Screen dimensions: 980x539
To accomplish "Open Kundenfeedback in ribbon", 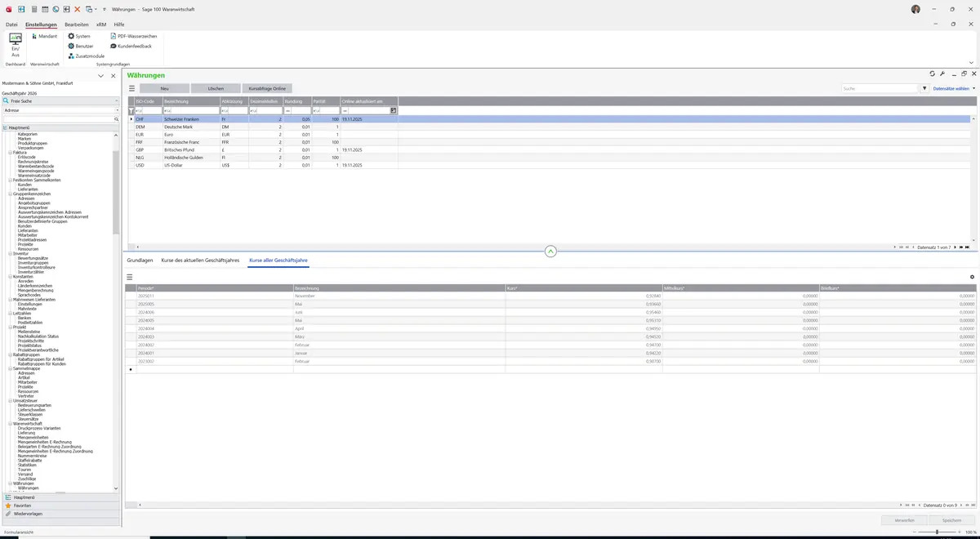I will click(x=131, y=46).
